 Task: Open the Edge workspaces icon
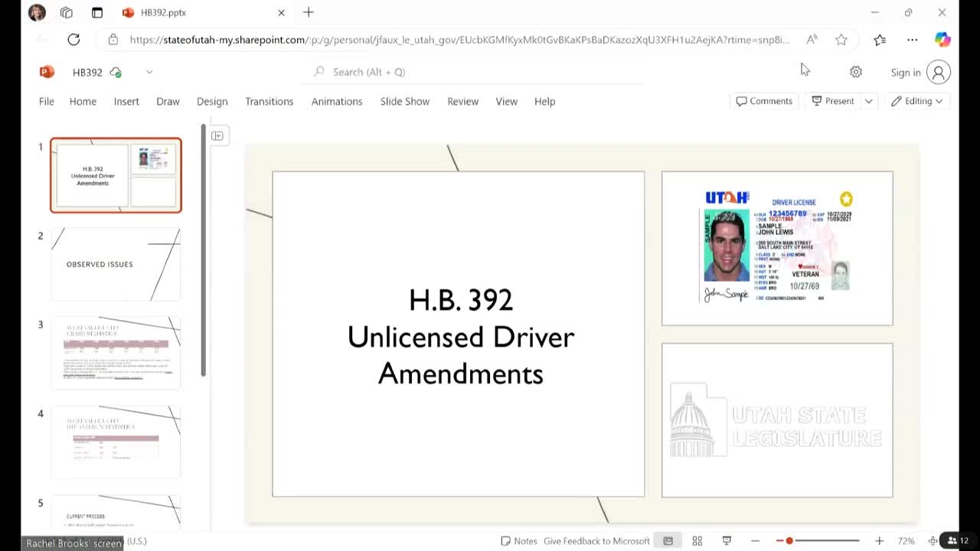click(x=67, y=12)
